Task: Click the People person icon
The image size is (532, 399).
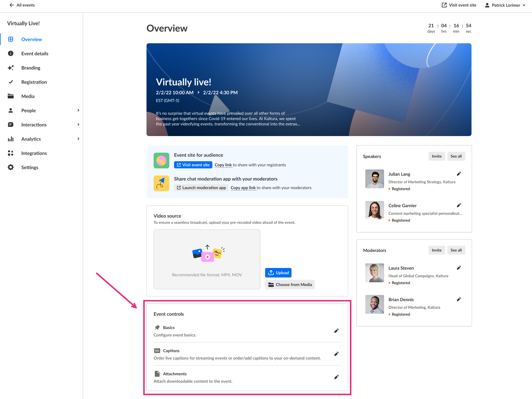Action: click(11, 110)
